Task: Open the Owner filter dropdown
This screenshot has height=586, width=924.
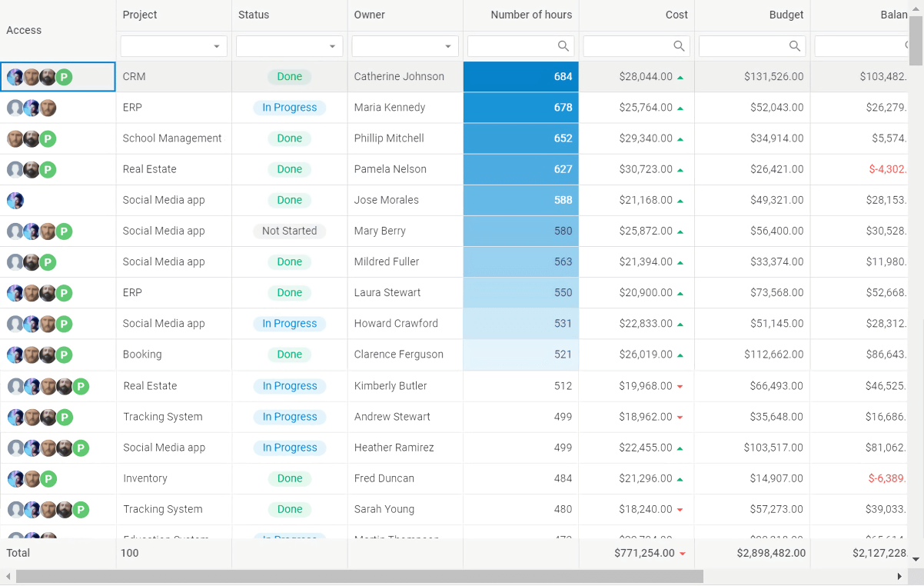Action: click(448, 47)
